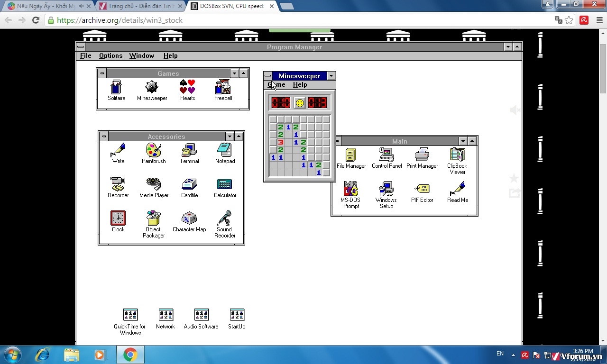
Task: Open the Minesweeper Help menu
Action: (300, 84)
